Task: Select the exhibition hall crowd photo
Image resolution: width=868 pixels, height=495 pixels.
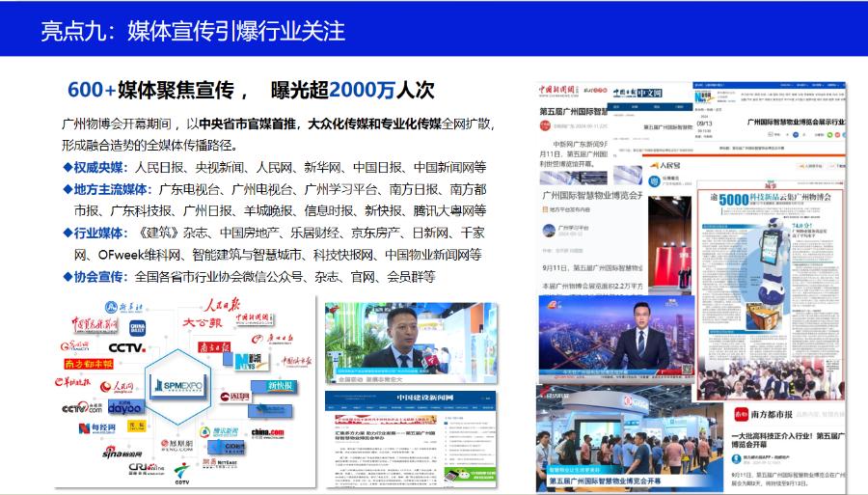Action: [x=629, y=438]
